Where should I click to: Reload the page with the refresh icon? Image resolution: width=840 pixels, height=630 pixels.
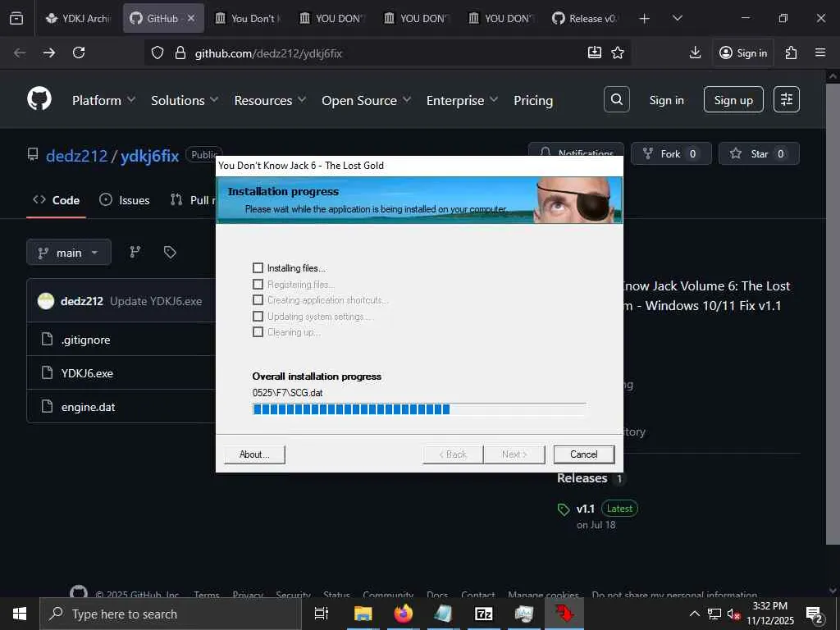coord(79,52)
